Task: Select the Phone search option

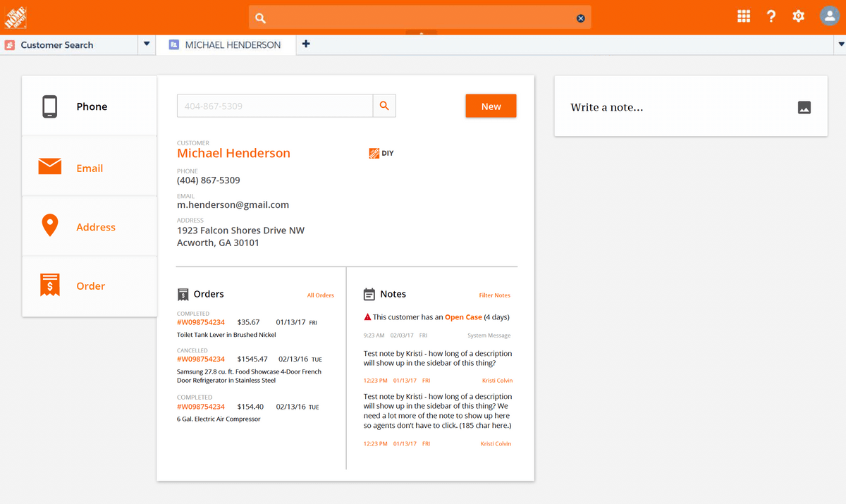Action: pos(90,106)
